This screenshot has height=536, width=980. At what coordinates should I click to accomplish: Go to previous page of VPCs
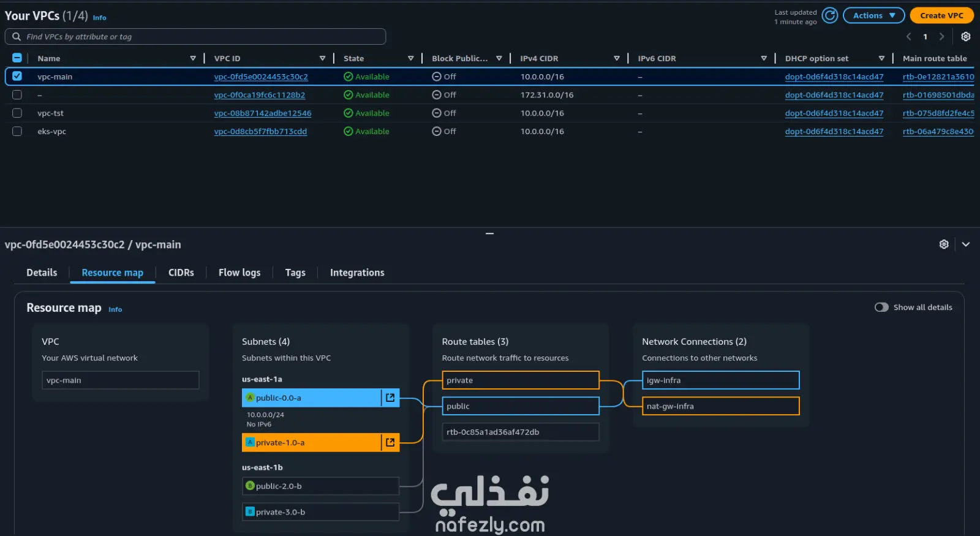[x=909, y=37]
